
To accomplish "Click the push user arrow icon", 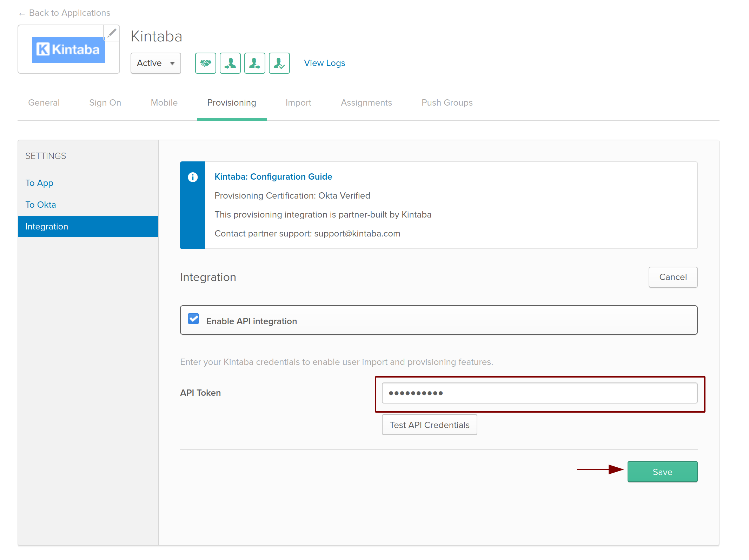I will pyautogui.click(x=254, y=63).
